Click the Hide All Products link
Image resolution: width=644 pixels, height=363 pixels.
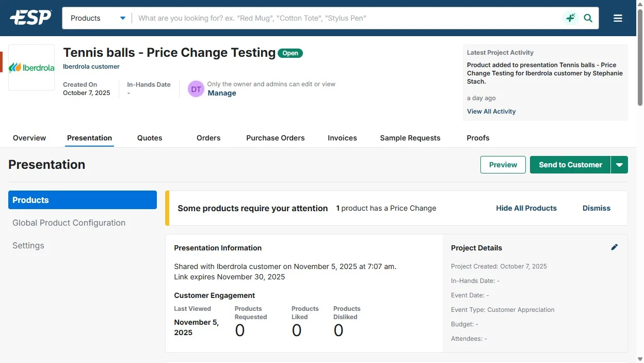coord(526,208)
